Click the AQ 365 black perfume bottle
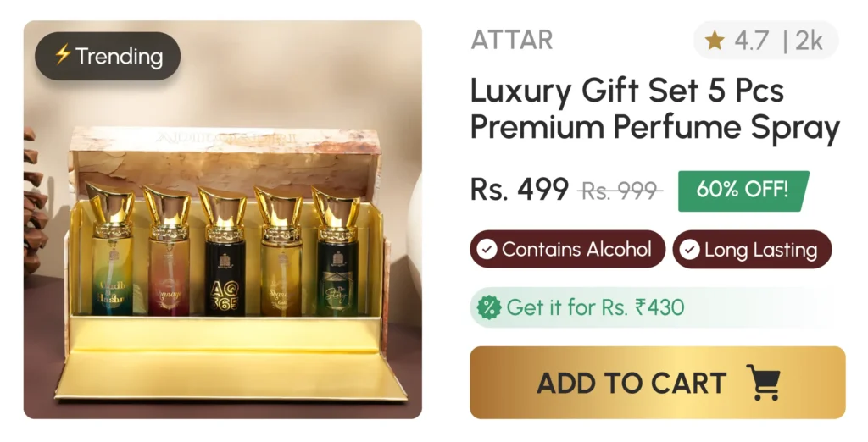 [x=224, y=251]
